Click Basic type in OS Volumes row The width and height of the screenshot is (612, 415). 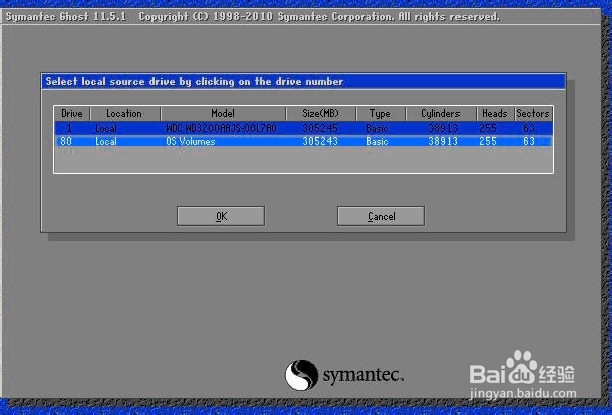click(377, 141)
